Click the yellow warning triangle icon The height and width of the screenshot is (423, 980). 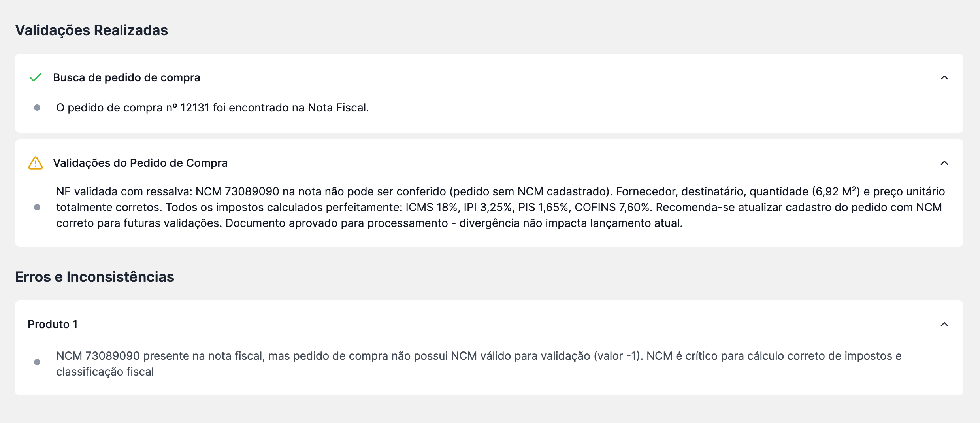pos(36,163)
